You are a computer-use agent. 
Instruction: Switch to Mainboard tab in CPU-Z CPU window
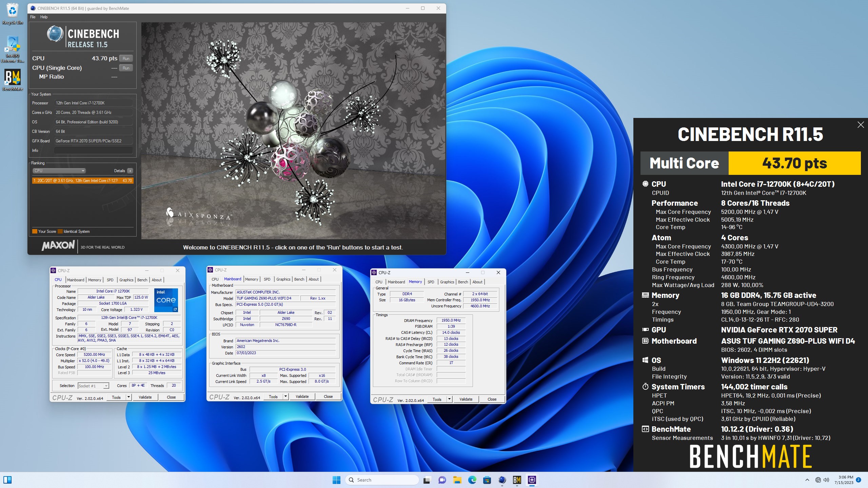point(76,280)
